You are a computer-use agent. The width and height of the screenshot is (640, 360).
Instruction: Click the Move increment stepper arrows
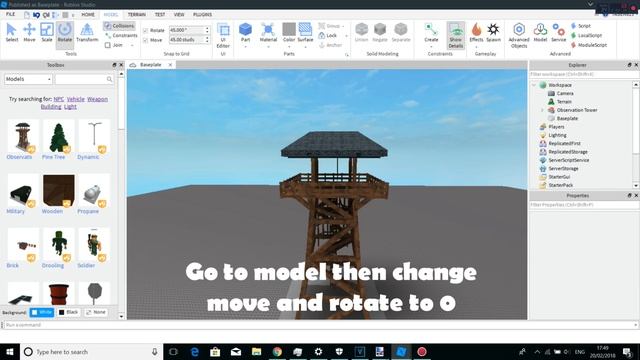(207, 40)
